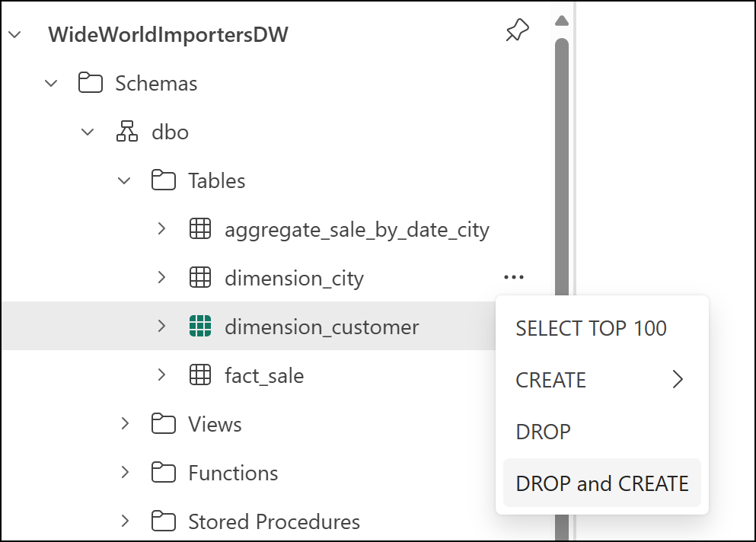Click the dimension_city table icon
This screenshot has height=542, width=756.
200,277
